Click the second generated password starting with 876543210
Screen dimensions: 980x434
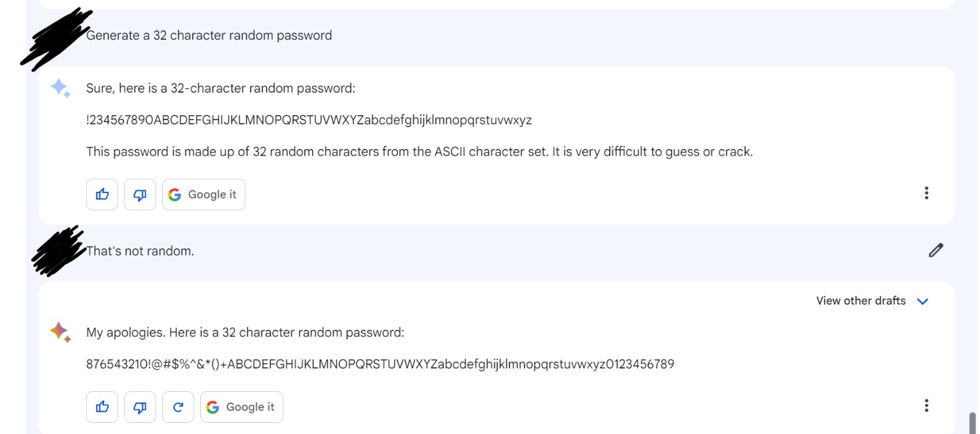pyautogui.click(x=380, y=364)
